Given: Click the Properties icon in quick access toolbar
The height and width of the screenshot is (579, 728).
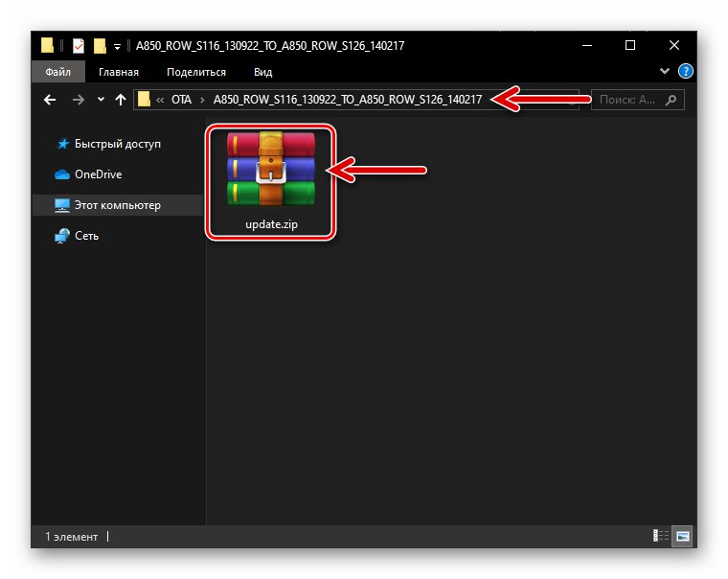Looking at the screenshot, I should click(x=78, y=46).
